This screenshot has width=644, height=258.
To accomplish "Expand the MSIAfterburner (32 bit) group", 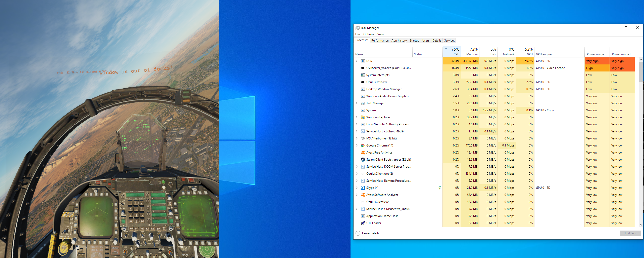I will tap(357, 138).
